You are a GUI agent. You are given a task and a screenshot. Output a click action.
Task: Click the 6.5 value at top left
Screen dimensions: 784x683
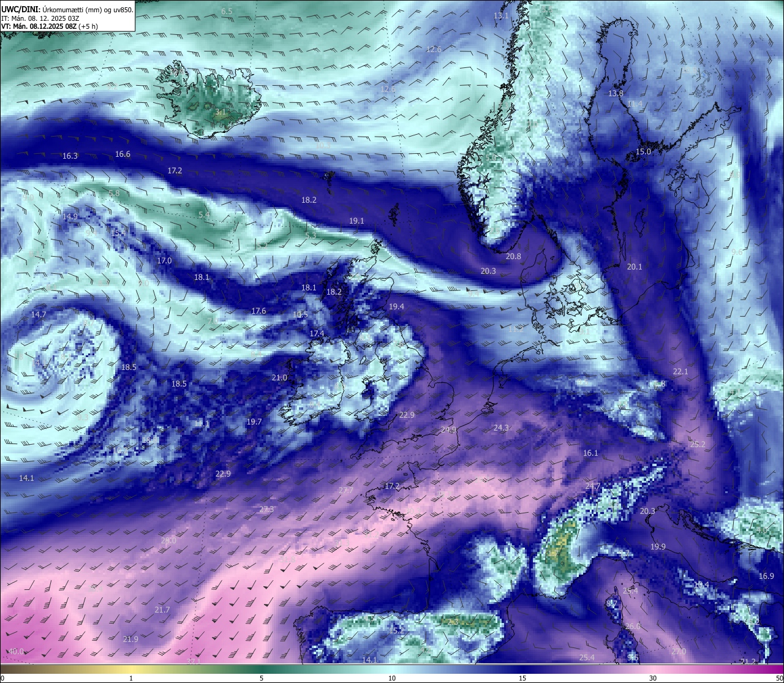227,12
